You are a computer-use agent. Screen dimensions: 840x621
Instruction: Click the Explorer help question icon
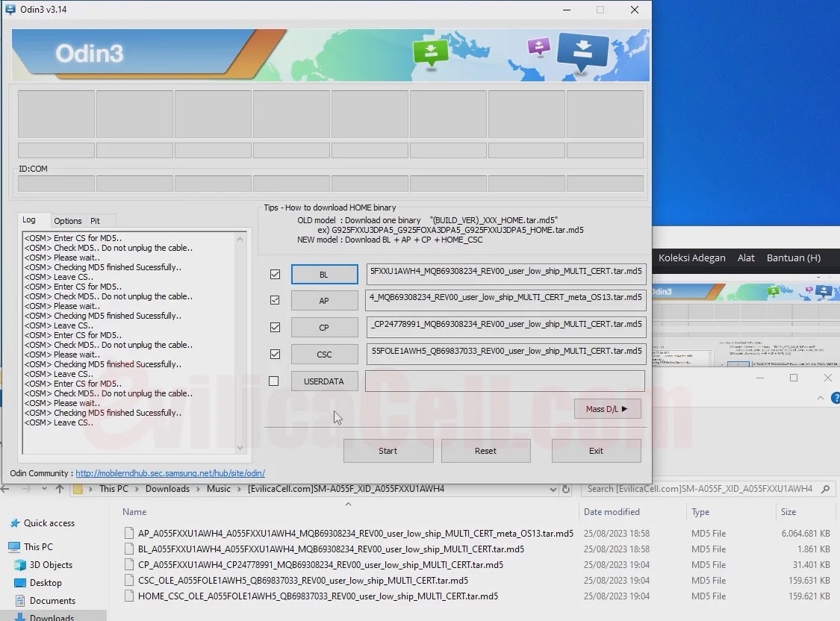pos(836,398)
